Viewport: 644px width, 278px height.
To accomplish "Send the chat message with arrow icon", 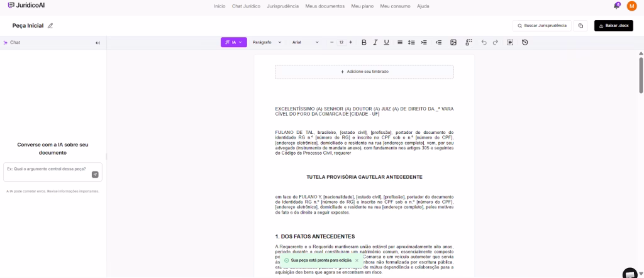I will pos(95,174).
